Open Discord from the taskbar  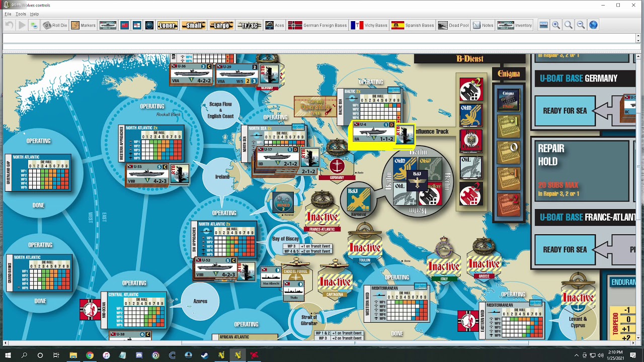pos(139,355)
